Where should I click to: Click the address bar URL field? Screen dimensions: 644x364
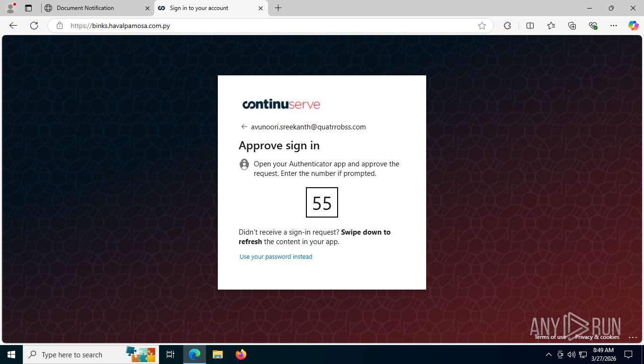[x=270, y=26]
